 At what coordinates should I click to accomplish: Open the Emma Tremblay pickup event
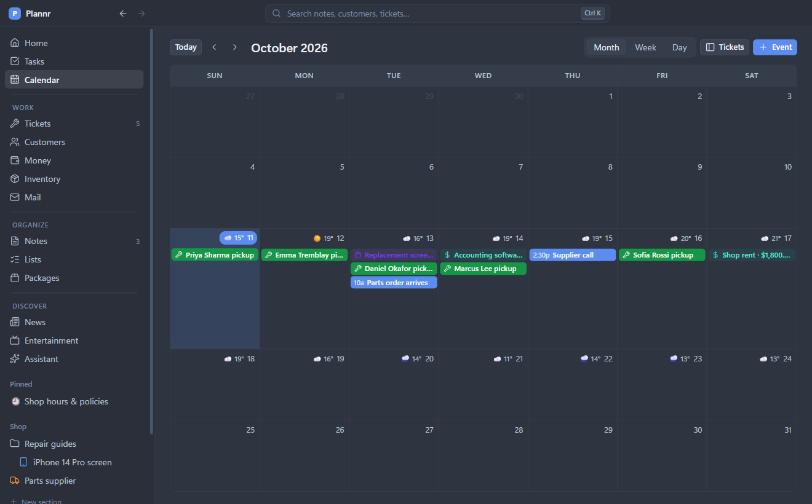point(304,255)
